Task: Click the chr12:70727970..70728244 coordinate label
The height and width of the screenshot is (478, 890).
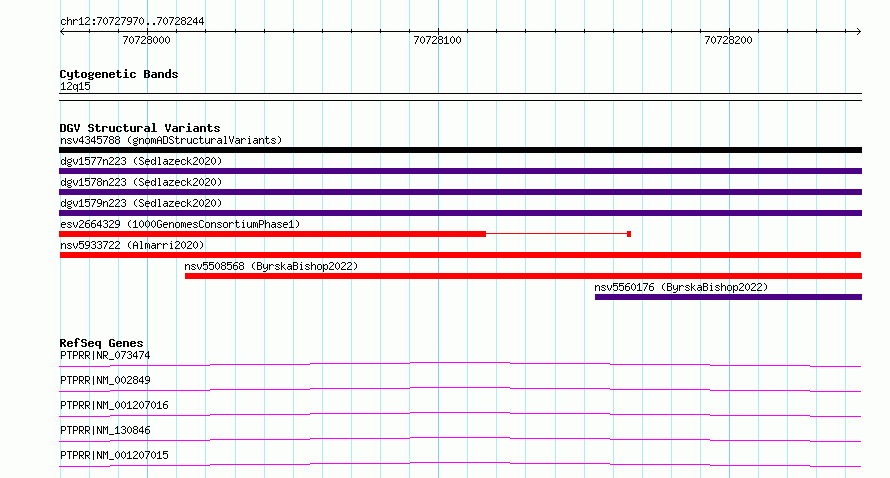Action: 132,22
